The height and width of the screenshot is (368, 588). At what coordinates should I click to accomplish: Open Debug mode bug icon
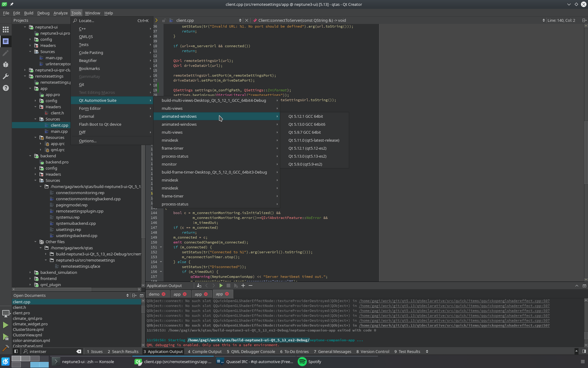[6, 65]
